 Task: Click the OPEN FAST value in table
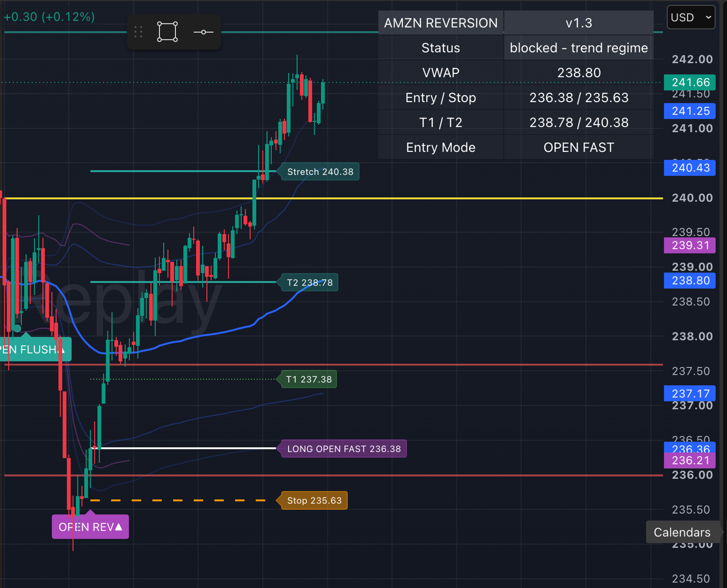coord(579,147)
